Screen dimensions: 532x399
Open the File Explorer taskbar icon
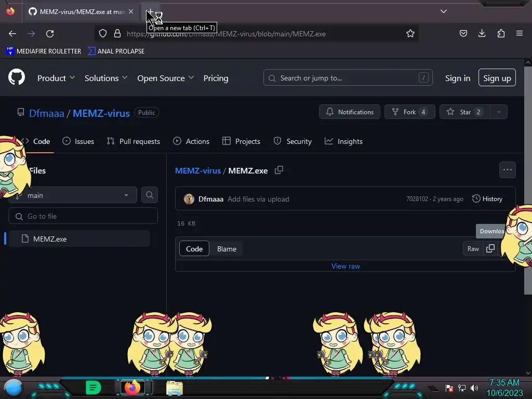175,388
